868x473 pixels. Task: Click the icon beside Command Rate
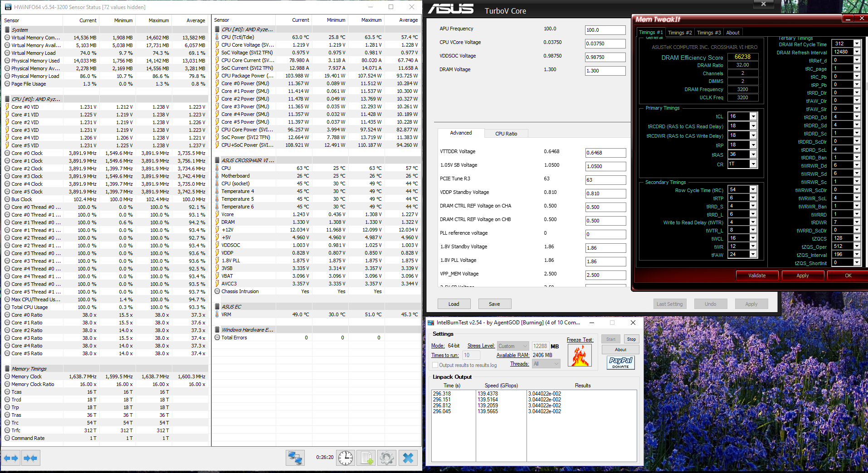[7, 438]
